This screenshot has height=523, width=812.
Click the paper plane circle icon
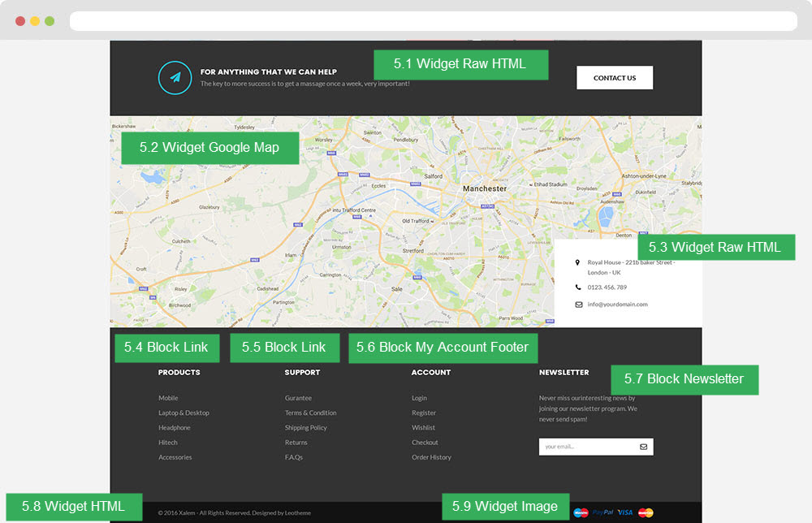pyautogui.click(x=175, y=78)
